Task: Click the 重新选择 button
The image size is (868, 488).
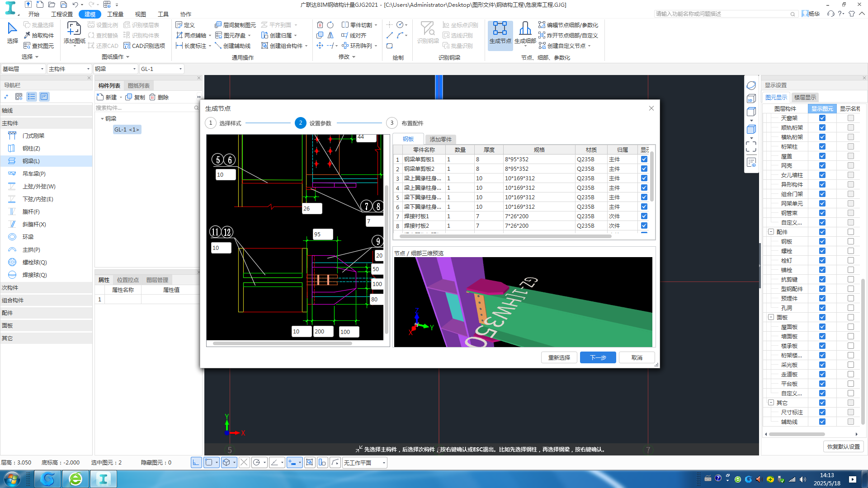Action: click(559, 357)
